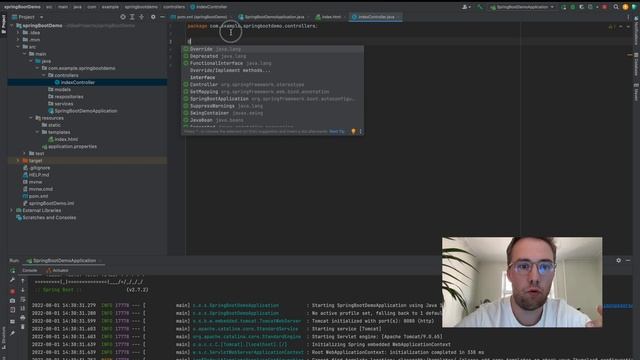Clear console with trash icon
The image size is (640, 360).
[23, 327]
